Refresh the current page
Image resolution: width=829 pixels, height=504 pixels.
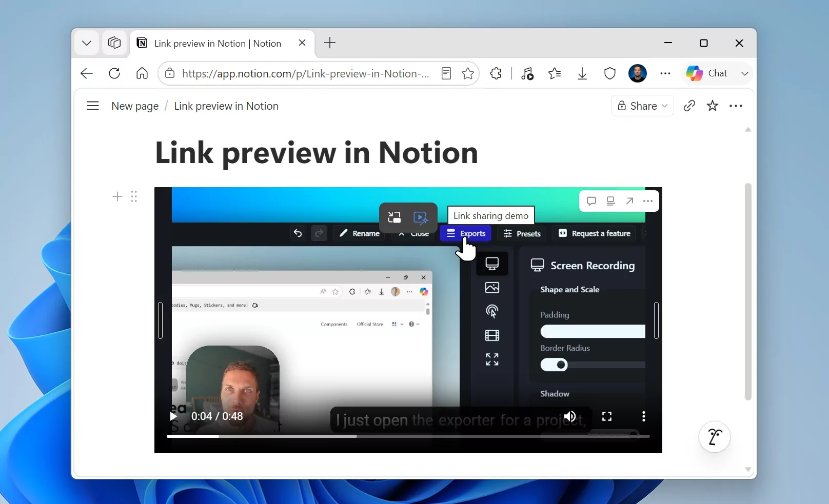114,74
